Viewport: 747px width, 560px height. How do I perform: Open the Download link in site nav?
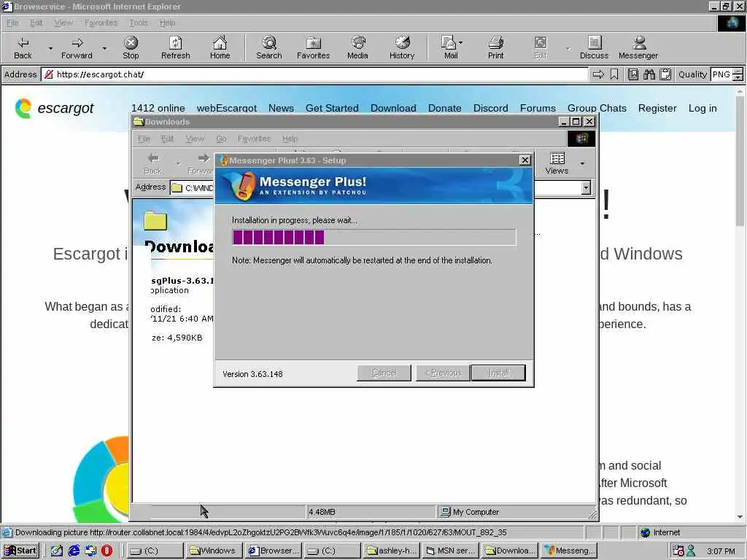point(393,108)
